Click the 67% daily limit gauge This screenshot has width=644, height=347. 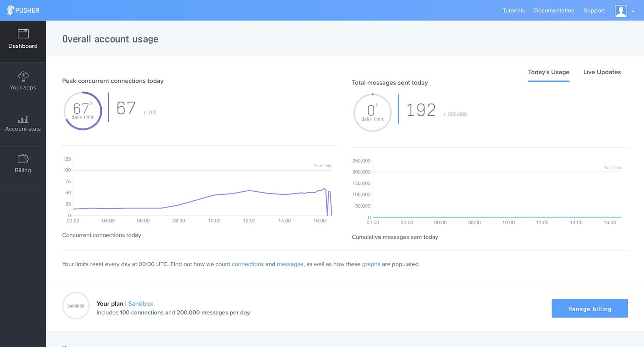(x=83, y=111)
